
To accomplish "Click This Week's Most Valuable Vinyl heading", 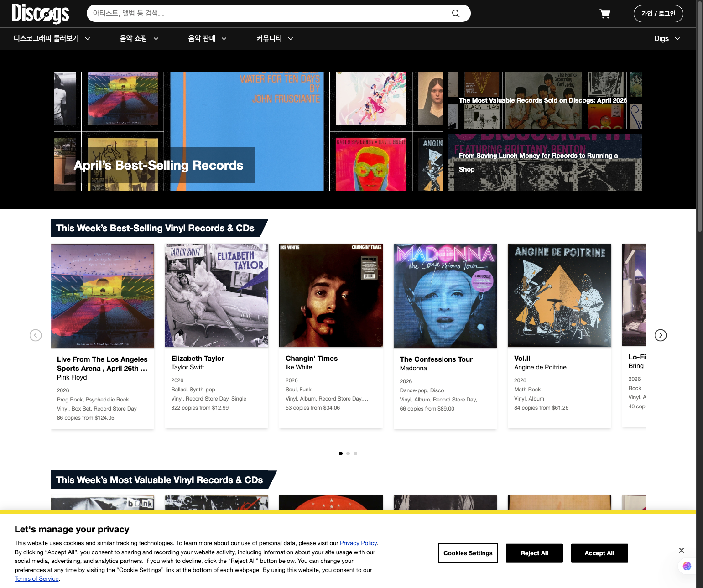I will (159, 480).
